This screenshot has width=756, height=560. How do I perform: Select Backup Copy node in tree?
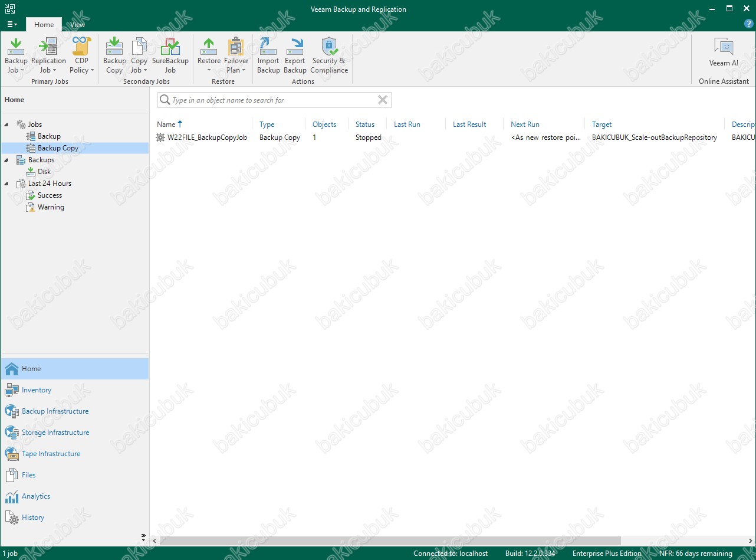(x=58, y=148)
